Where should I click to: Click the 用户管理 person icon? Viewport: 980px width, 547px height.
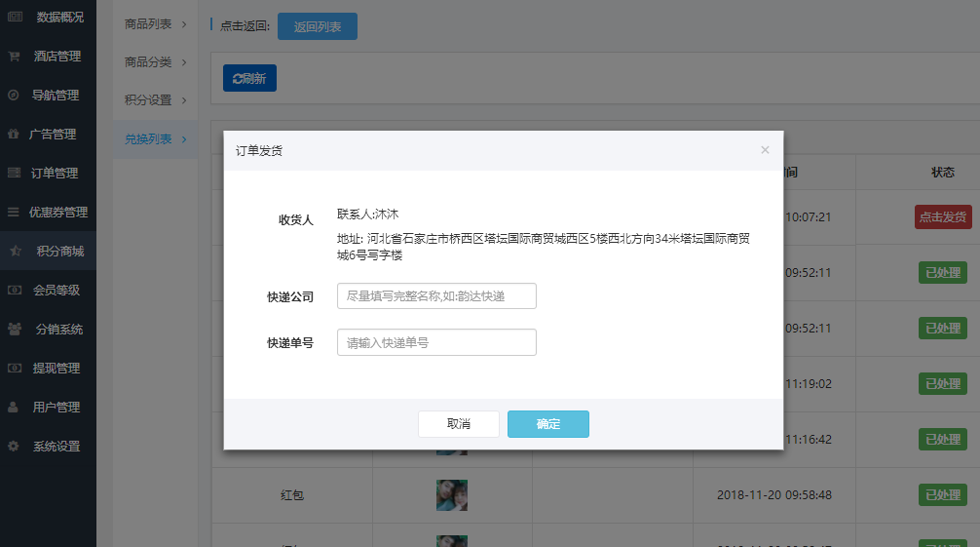[x=13, y=407]
